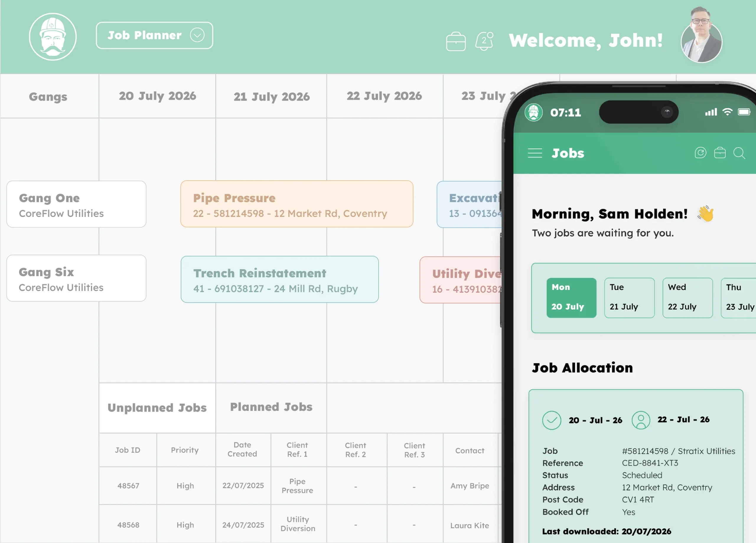Viewport: 756px width, 543px height.
Task: Click job ID 48567 cell
Action: tap(128, 486)
